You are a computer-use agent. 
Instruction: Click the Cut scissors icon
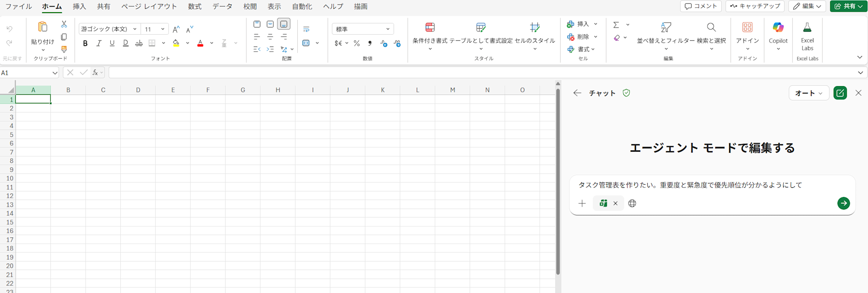tap(64, 24)
